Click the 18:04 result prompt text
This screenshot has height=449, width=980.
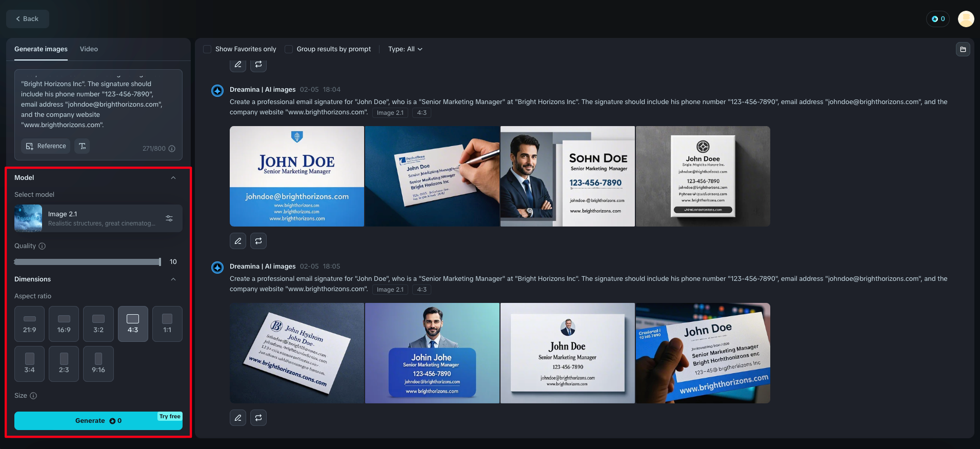tap(588, 107)
